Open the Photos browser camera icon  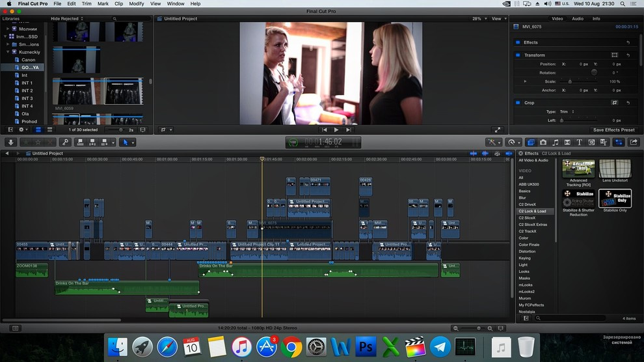tap(543, 142)
